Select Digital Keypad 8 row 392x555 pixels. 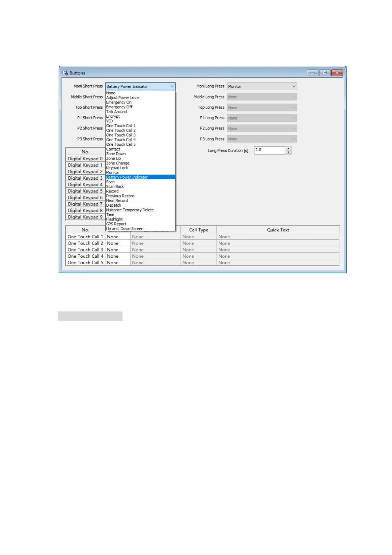(85, 210)
